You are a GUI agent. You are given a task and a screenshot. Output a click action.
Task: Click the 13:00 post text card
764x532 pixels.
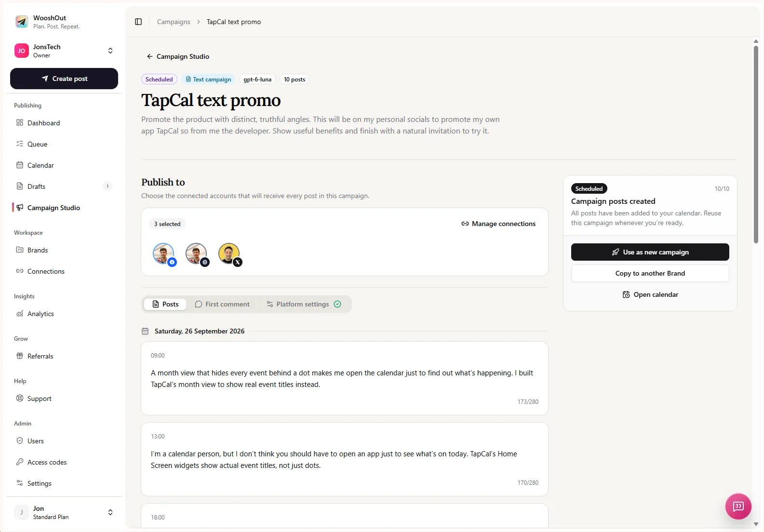pos(345,459)
